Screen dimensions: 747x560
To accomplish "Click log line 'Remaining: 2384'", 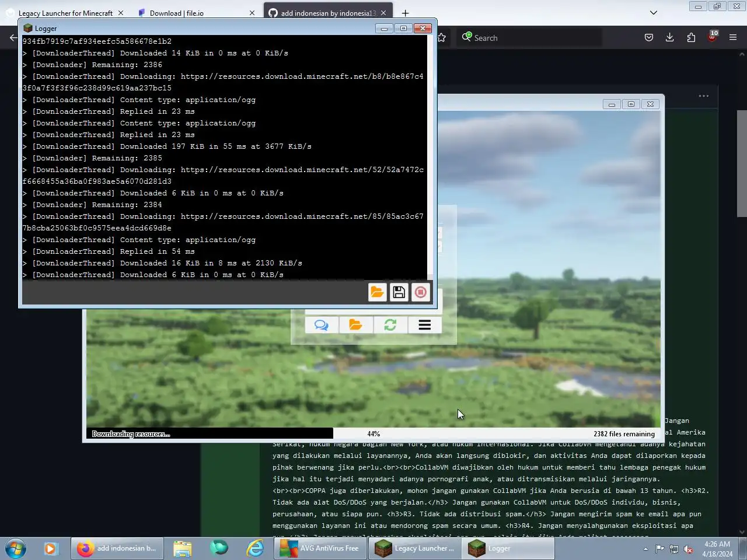I will [x=92, y=205].
